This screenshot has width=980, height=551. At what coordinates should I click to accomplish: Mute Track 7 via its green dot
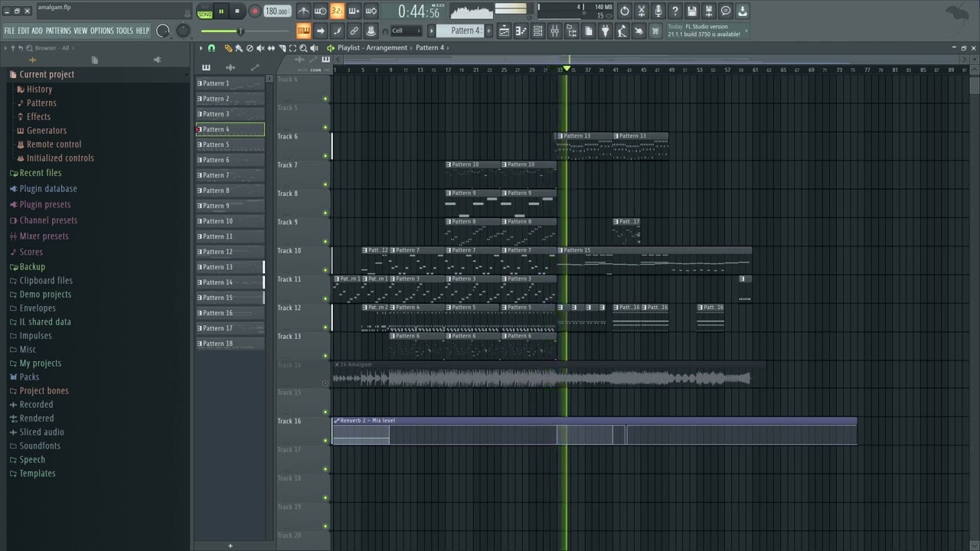(x=325, y=184)
